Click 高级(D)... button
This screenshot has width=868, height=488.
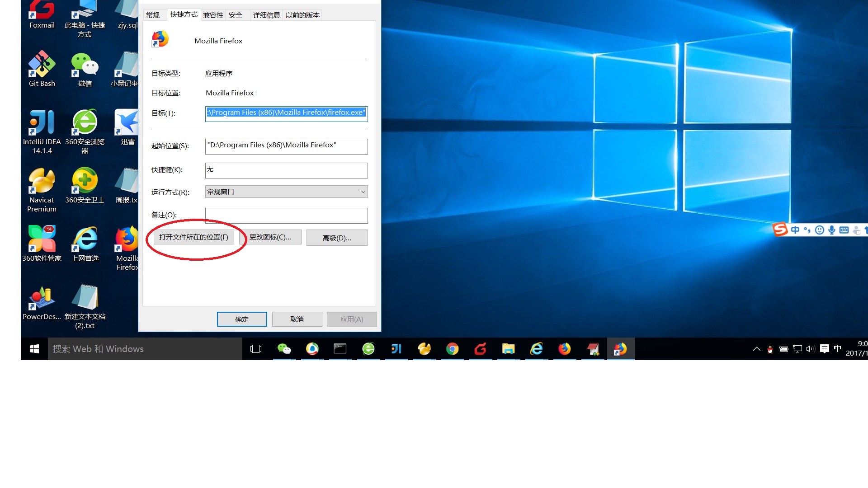[x=337, y=238]
